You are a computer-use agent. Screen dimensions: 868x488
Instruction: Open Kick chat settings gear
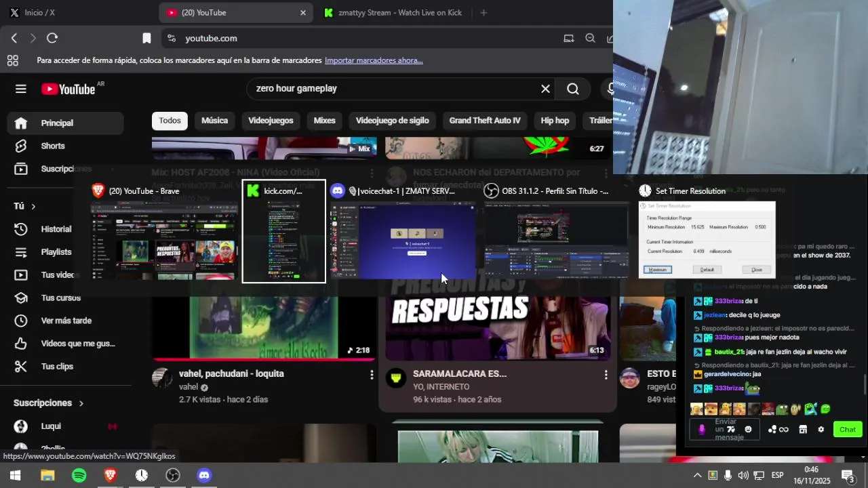[821, 430]
